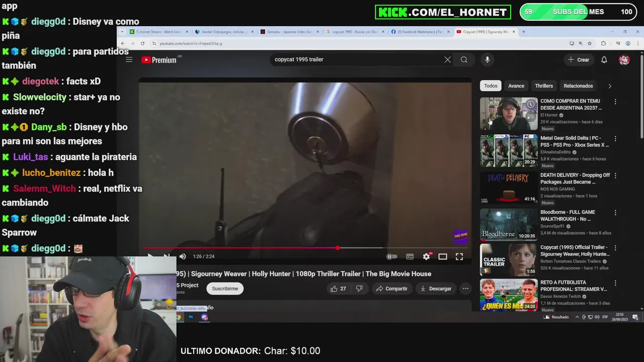
Task: Open DEATH DELIVERY video thumbnail
Action: tap(509, 188)
